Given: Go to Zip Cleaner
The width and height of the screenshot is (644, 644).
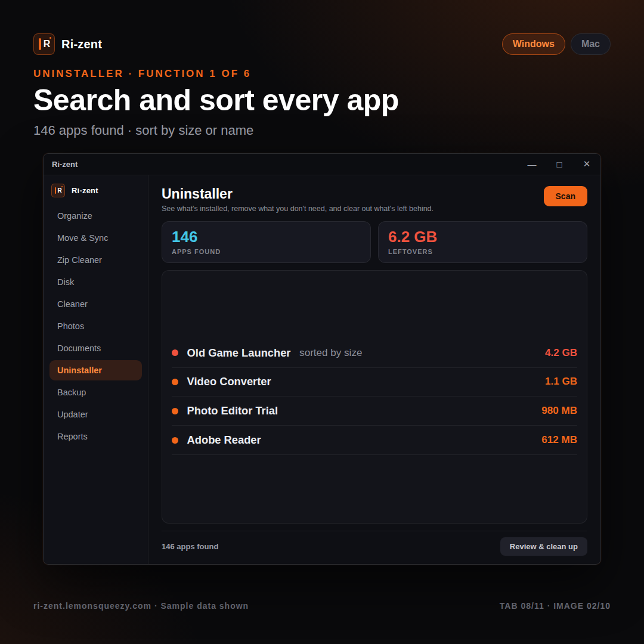Looking at the screenshot, I should coord(95,260).
